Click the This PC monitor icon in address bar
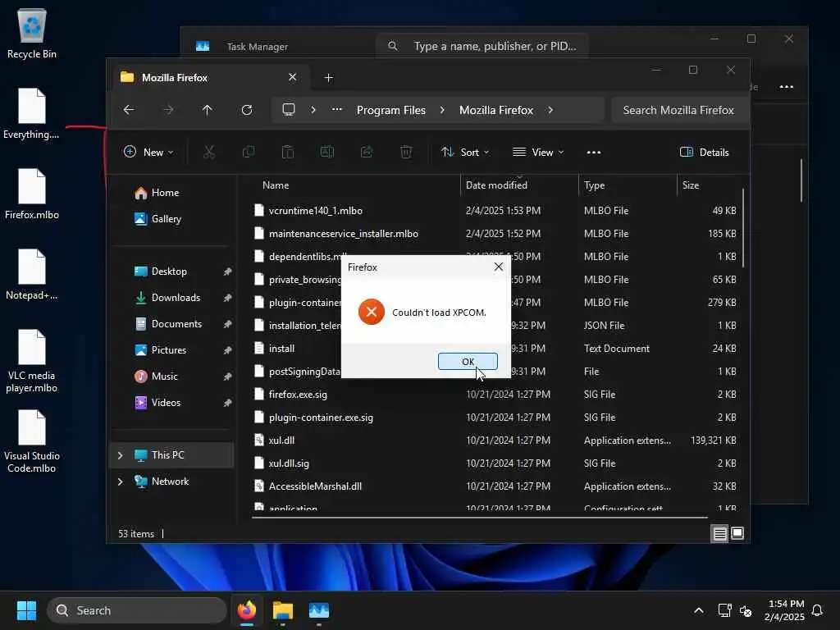 pos(289,110)
